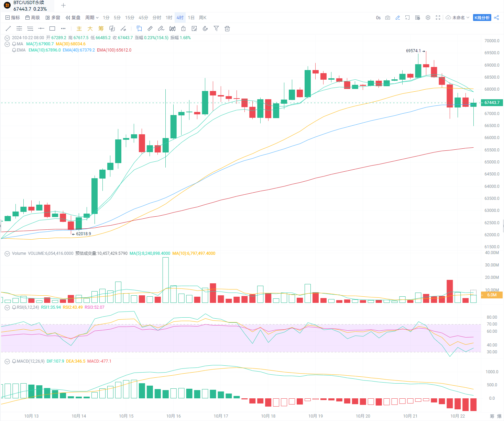Select the horizontal price line tool
The width and height of the screenshot is (504, 421).
coord(41,29)
